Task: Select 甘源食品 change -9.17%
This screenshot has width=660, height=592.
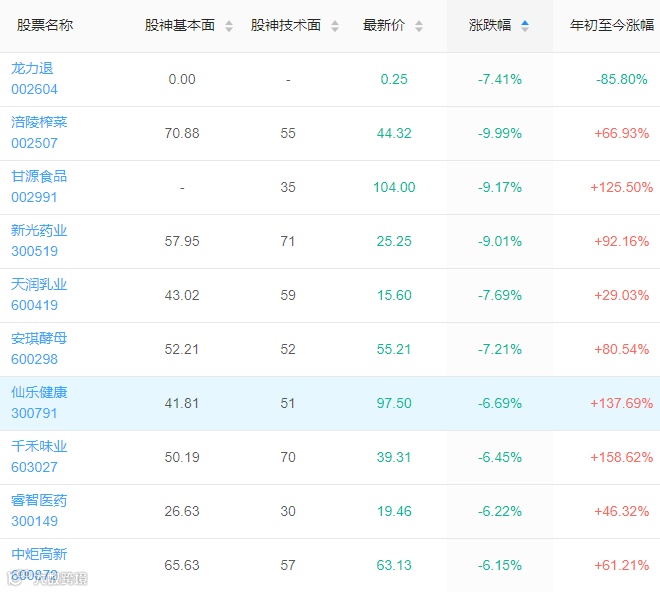Action: click(x=500, y=187)
